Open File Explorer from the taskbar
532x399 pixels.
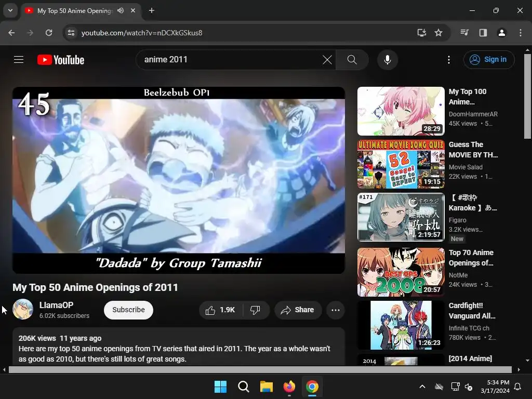point(267,387)
